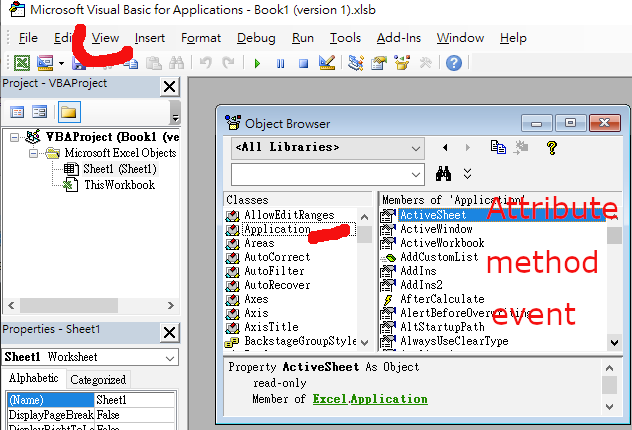Select ThisWorkbook in project tree
This screenshot has width=632, height=430.
119,185
